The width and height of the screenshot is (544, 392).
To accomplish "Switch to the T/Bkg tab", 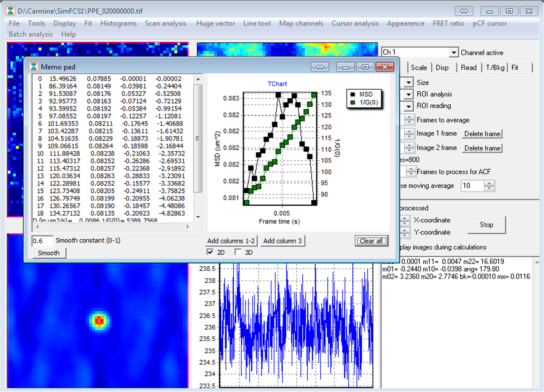I will coord(495,67).
